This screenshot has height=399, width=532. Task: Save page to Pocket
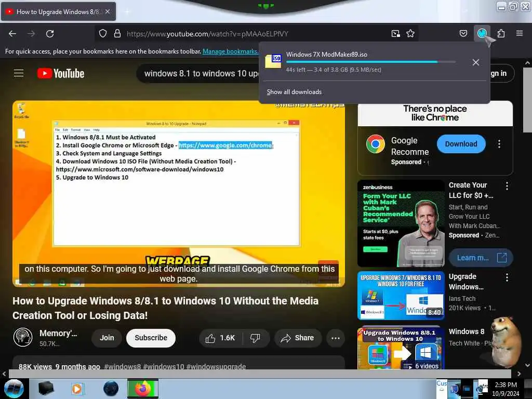[x=463, y=34]
